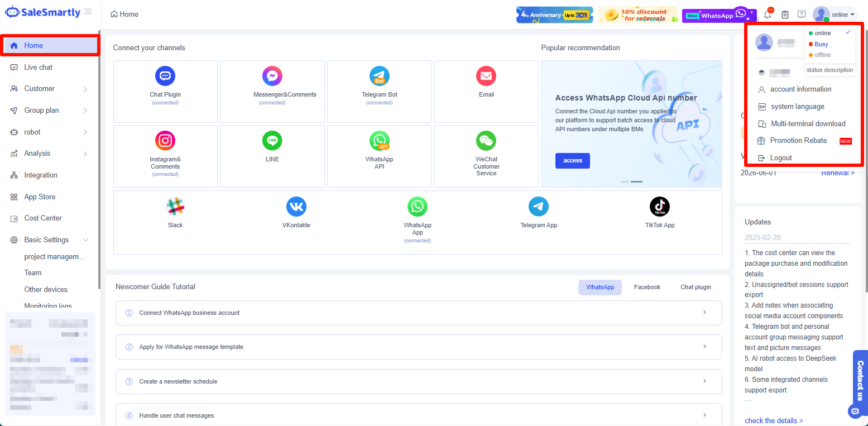868x426 pixels.
Task: Open notifications via the bell icon
Action: (x=768, y=14)
